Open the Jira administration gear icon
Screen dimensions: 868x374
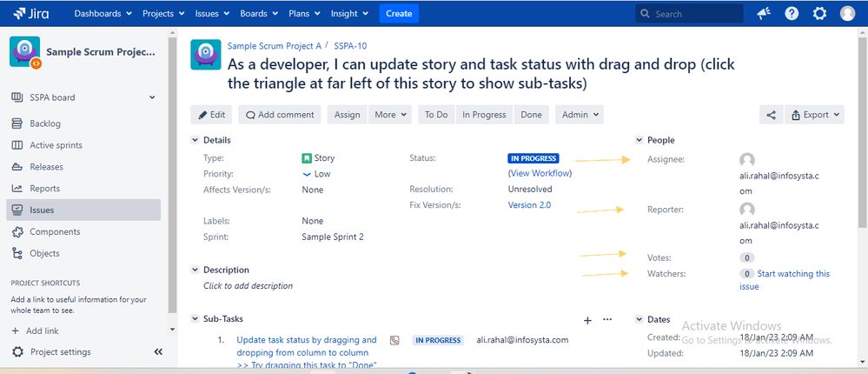[x=819, y=13]
